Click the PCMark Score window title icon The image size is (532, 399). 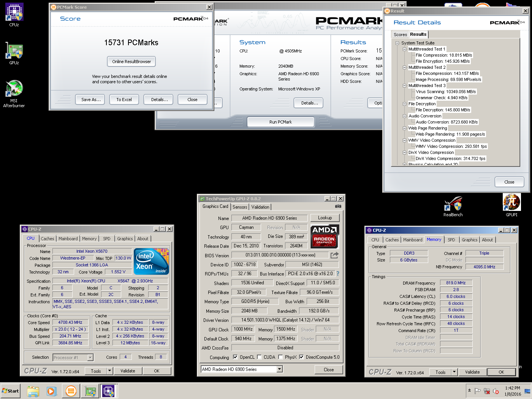(54, 7)
